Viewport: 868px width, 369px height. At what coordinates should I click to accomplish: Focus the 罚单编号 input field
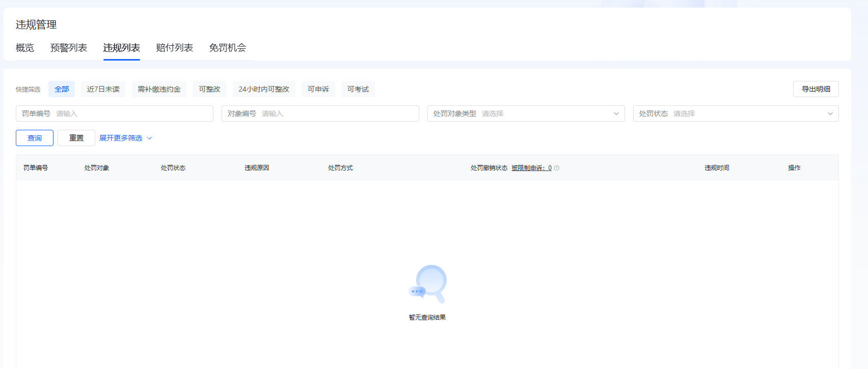coord(132,113)
